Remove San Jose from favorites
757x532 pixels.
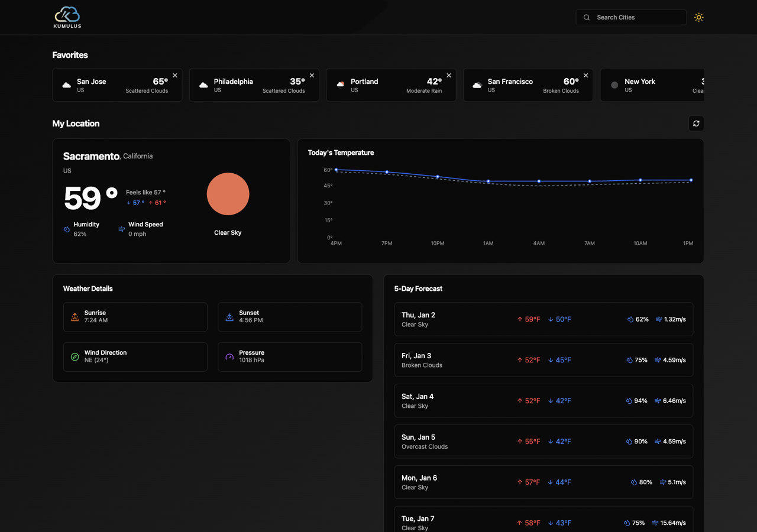tap(175, 76)
